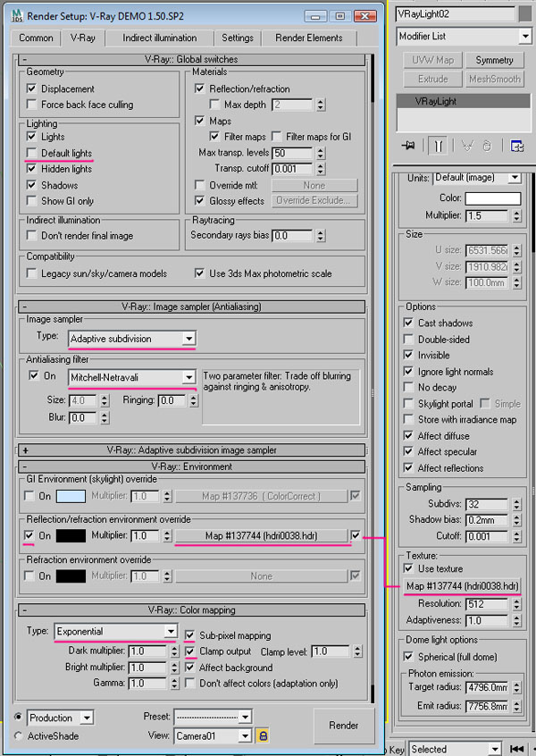Toggle Clamp output checkbox

coord(190,651)
